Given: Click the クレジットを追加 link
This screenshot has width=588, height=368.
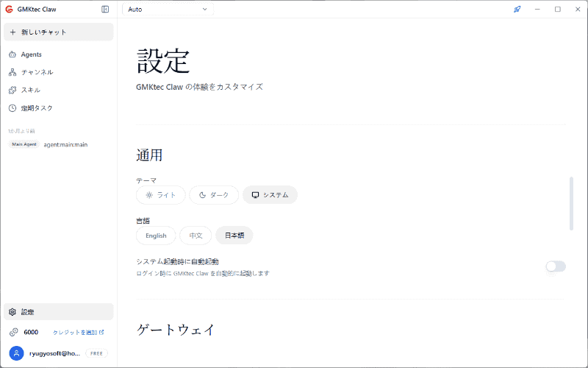Looking at the screenshot, I should click(x=79, y=333).
